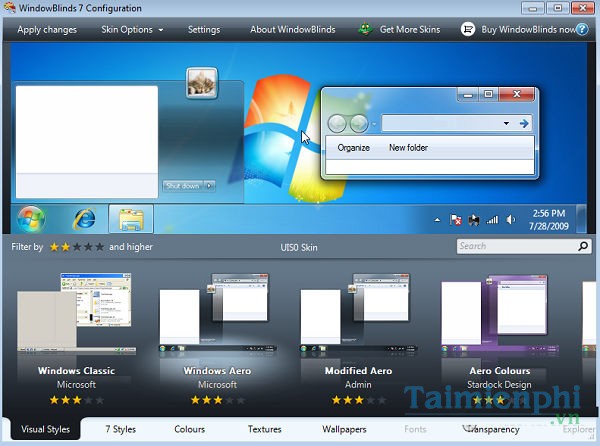Click the volume speaker icon in the preview tray
The width and height of the screenshot is (600, 446).
point(511,220)
